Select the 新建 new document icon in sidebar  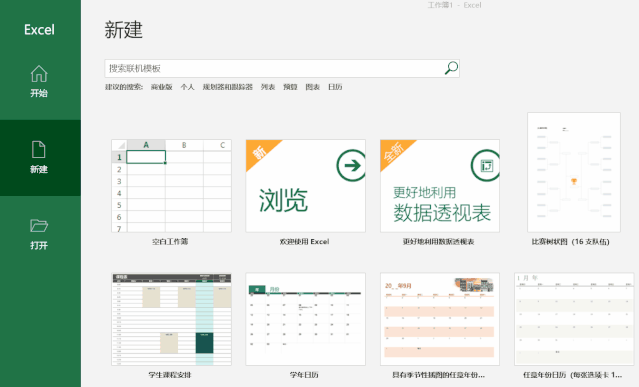pos(39,150)
